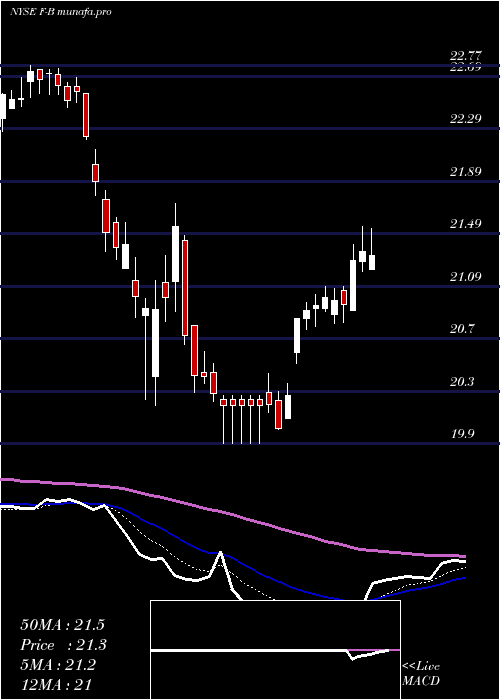Select the 19.9 price level label
The height and width of the screenshot is (700, 500).
pos(462,434)
